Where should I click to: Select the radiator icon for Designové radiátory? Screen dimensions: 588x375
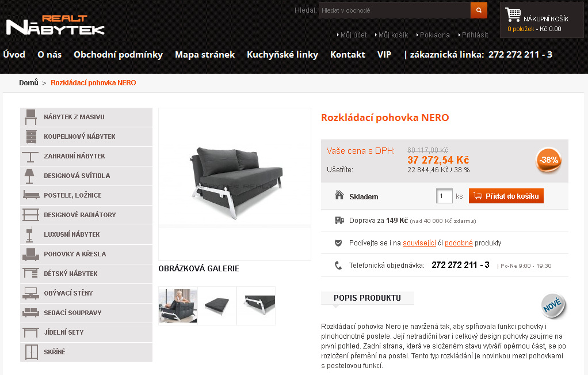click(30, 215)
